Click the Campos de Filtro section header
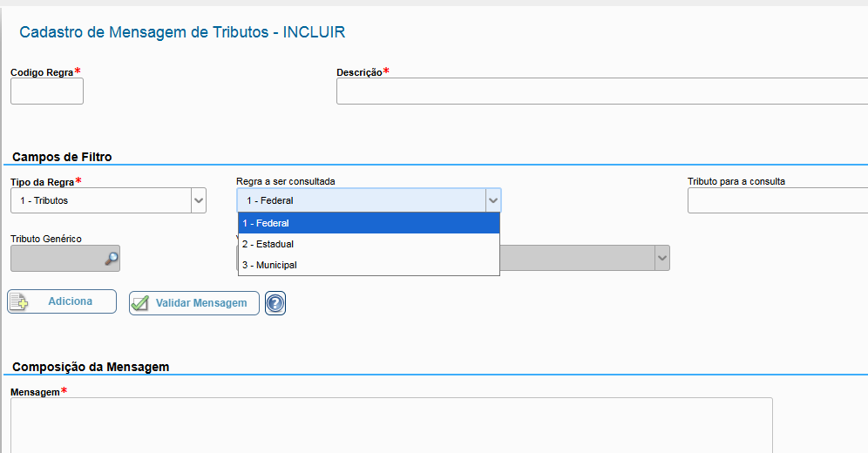868x453 pixels. [62, 157]
